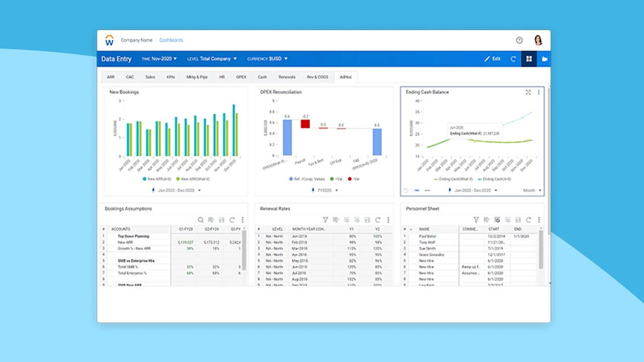
Task: Switch to the Renewals tab
Action: [x=287, y=77]
